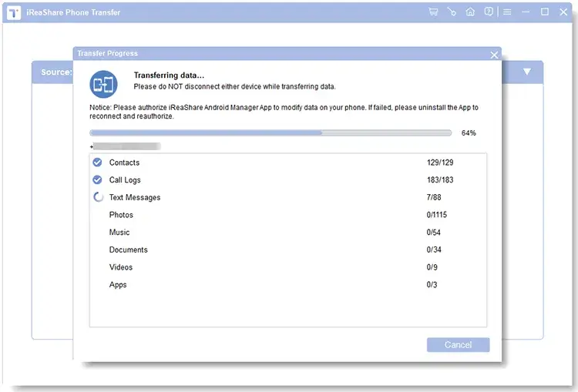578x392 pixels.
Task: Go to home via house icon
Action: (x=470, y=12)
